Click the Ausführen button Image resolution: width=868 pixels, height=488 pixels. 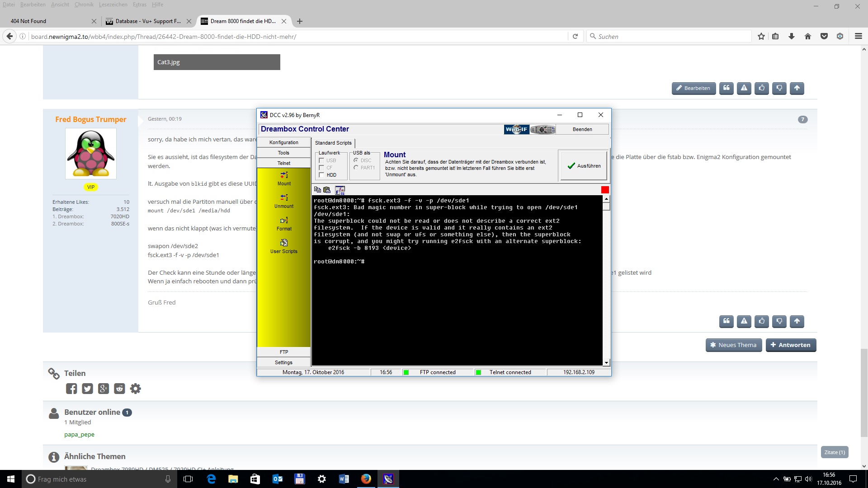tap(584, 166)
